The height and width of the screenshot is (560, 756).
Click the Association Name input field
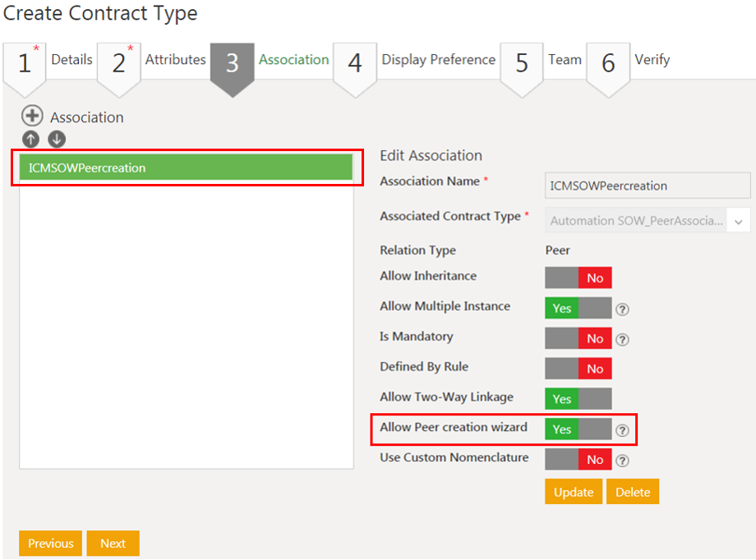[x=648, y=186]
